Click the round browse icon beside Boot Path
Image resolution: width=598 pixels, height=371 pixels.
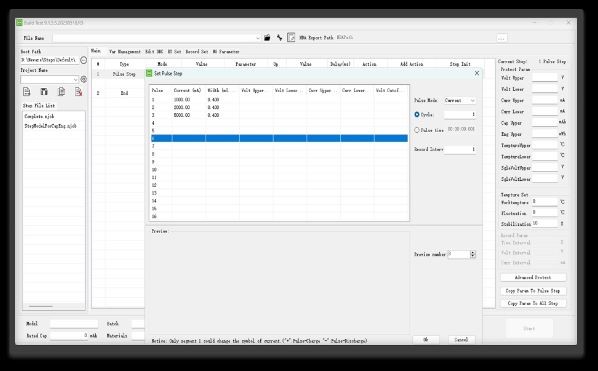[84, 60]
